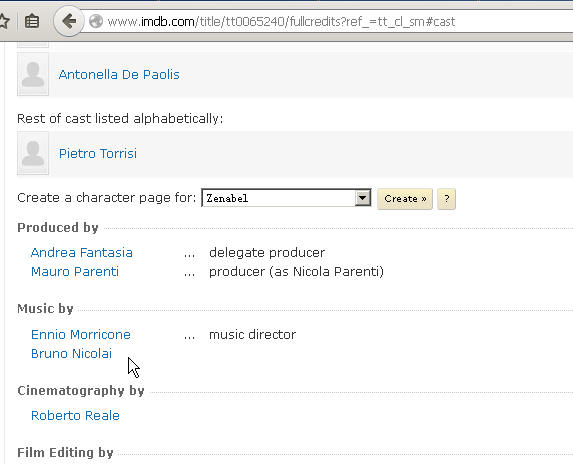Click 'producer (as Nicola Parenti)' text

coord(296,272)
